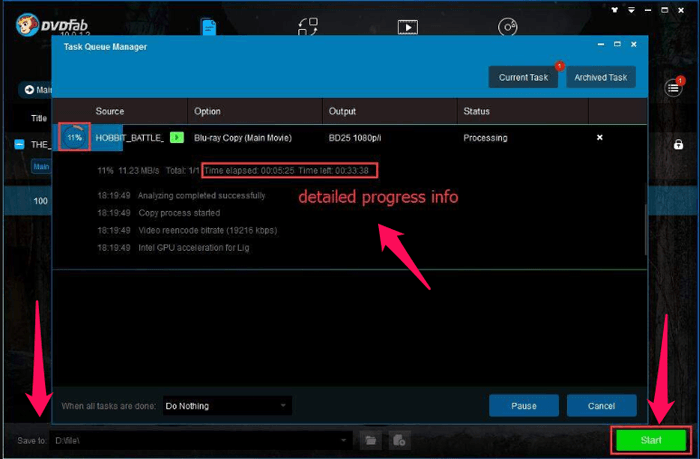Open the Task Queue Manager window menu arrow
Viewport: 700px width, 459px height.
[x=600, y=45]
